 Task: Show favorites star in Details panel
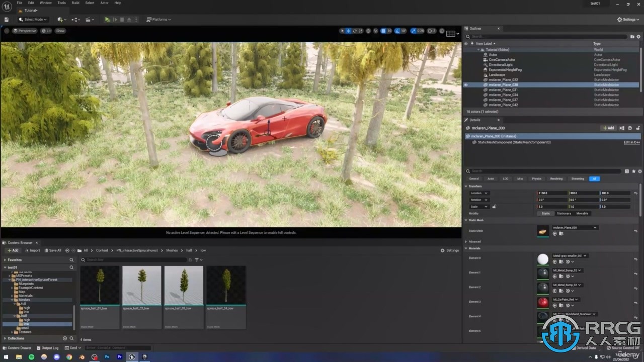(x=633, y=171)
